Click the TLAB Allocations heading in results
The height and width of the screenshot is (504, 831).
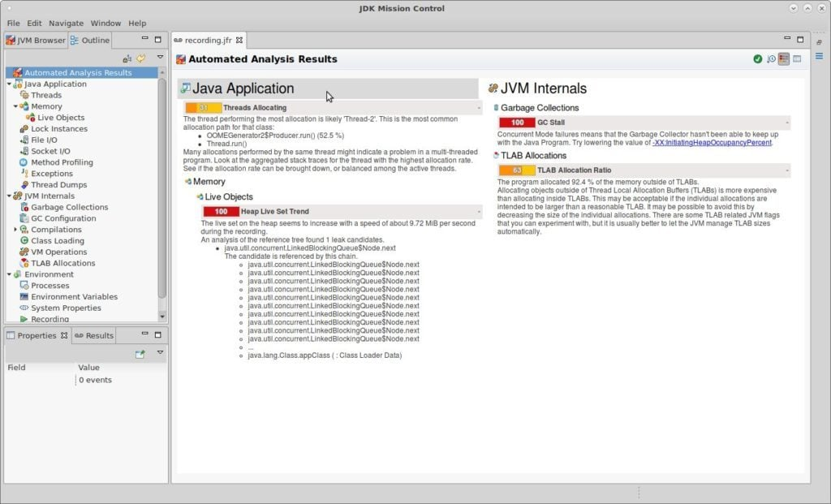(533, 155)
